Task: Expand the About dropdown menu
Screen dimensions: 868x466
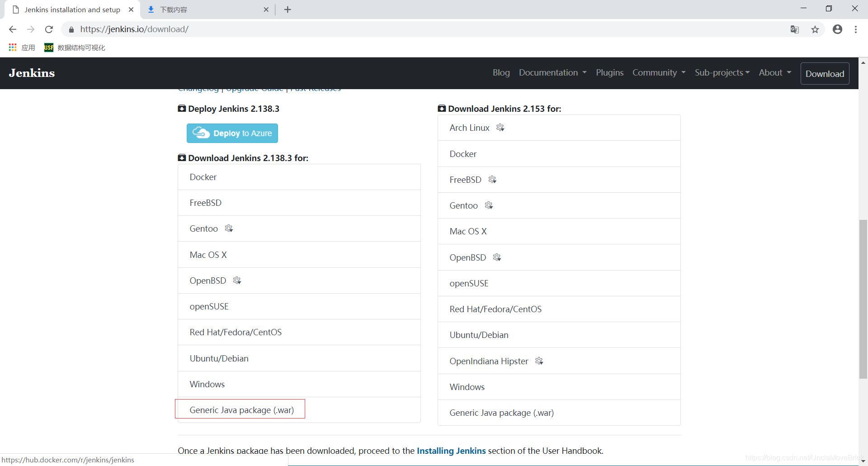Action: click(x=775, y=73)
